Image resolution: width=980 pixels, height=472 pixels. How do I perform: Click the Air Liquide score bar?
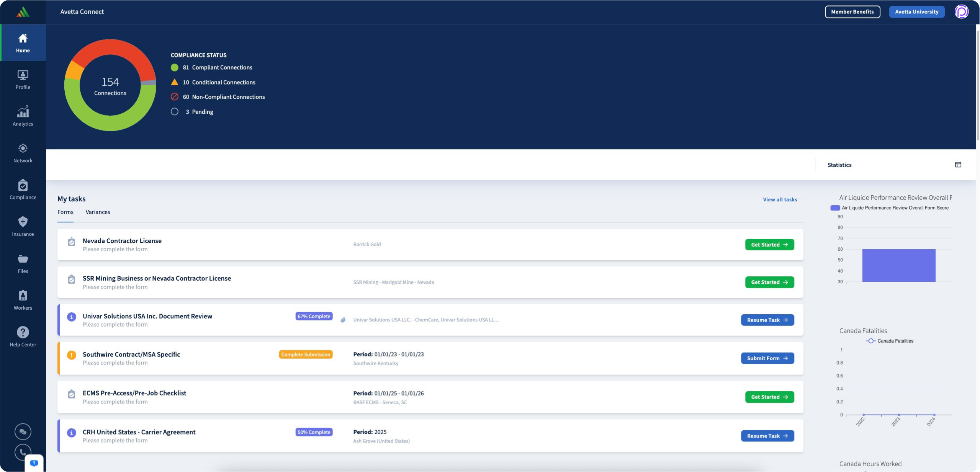pos(899,266)
